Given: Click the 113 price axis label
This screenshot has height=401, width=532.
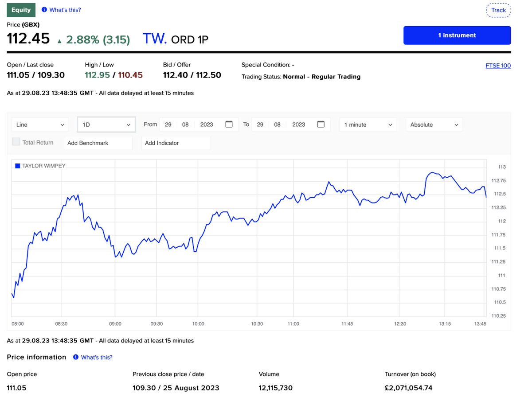Looking at the screenshot, I should click(502, 167).
